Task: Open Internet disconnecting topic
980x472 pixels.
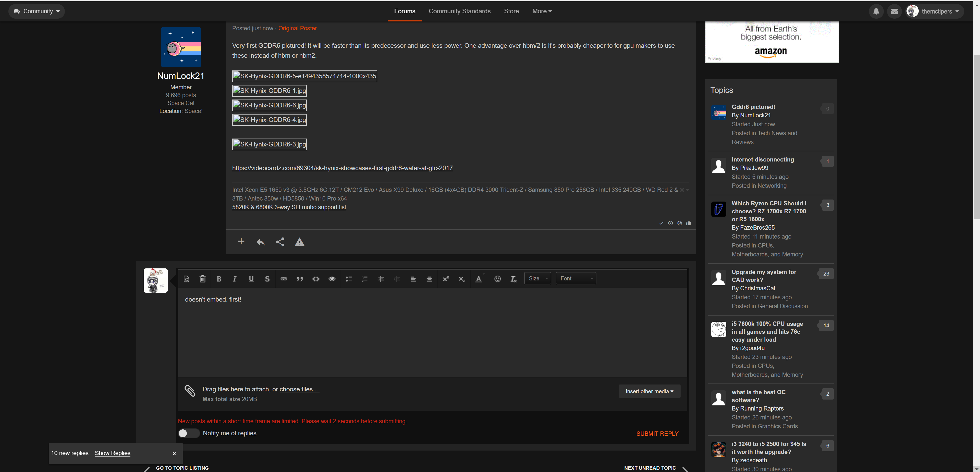Action: [762, 159]
